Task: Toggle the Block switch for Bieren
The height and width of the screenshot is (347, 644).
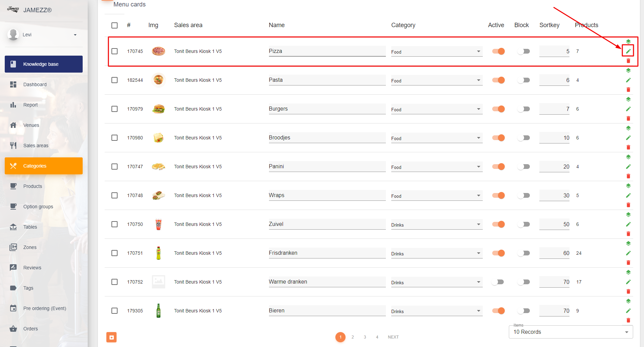Action: [523, 311]
